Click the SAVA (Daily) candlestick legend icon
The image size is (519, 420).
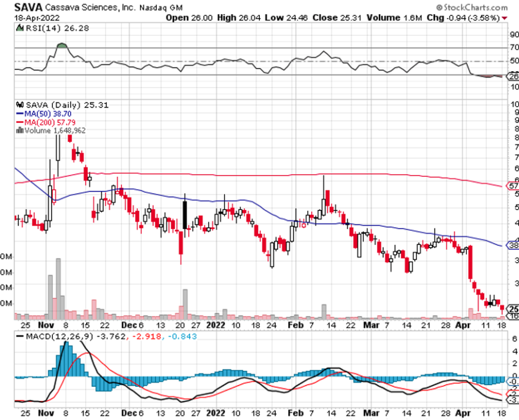(x=18, y=105)
